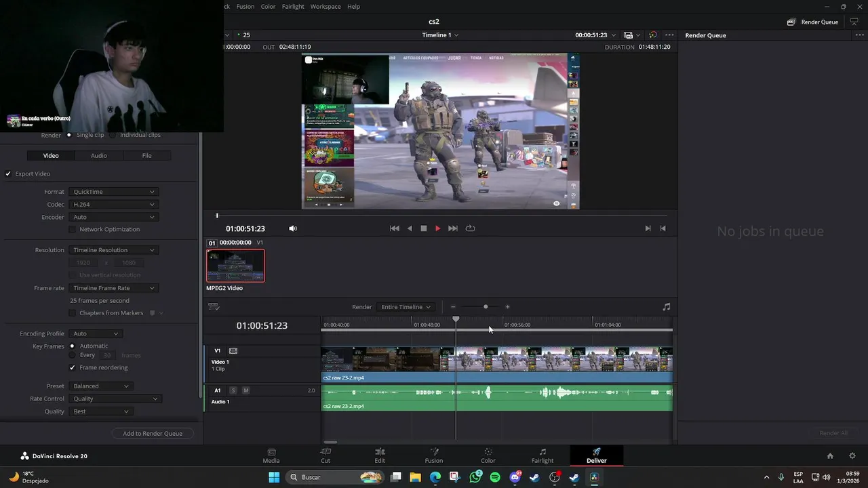Go to previous clip marker icon
The height and width of the screenshot is (488, 868).
click(x=663, y=228)
